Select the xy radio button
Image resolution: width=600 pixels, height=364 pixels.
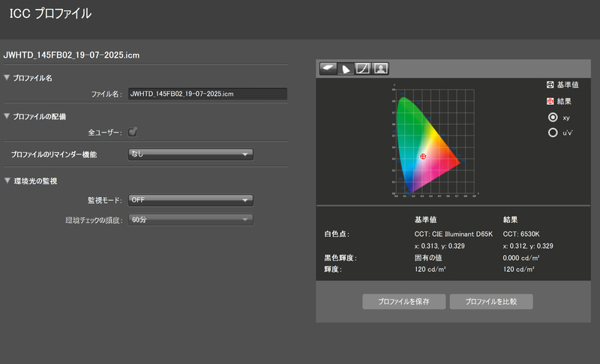tap(553, 118)
